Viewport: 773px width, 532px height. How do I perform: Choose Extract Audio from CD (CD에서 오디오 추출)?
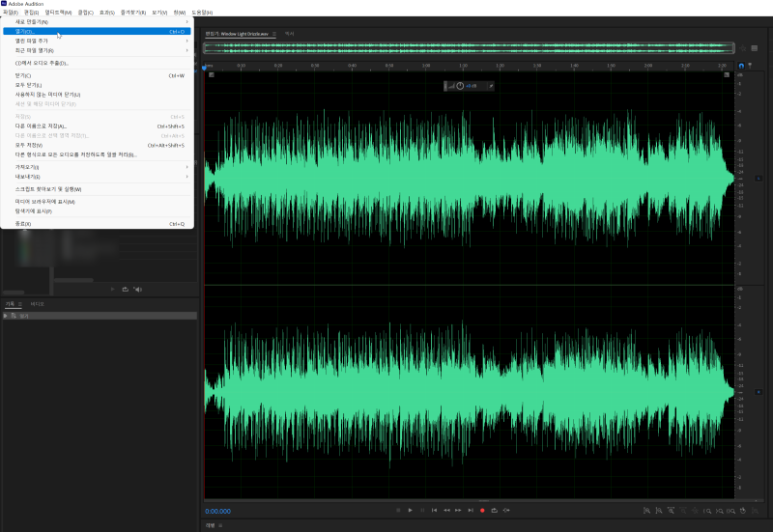97,63
